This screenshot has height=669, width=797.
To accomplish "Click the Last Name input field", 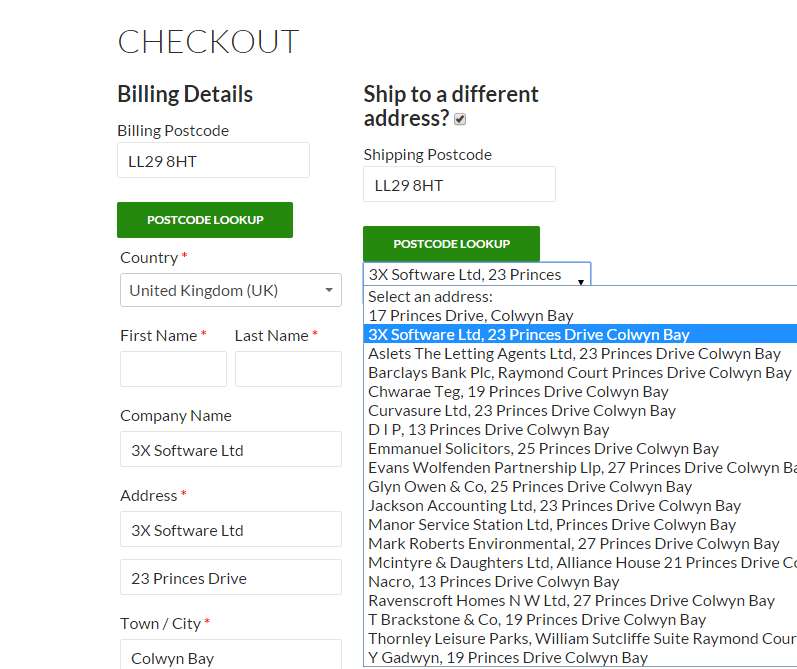I will pyautogui.click(x=288, y=369).
